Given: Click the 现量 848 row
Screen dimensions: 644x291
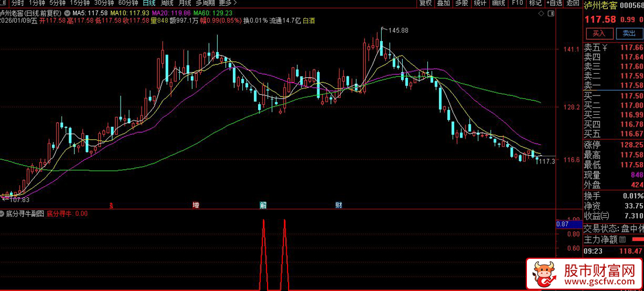Looking at the screenshot, I should tap(614, 175).
